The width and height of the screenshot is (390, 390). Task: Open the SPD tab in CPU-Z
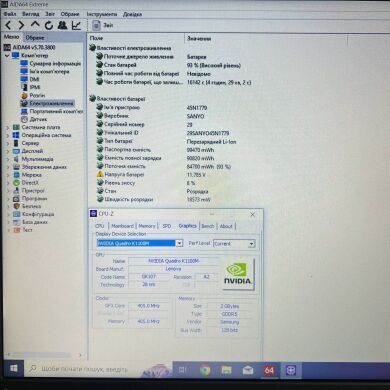tap(167, 226)
